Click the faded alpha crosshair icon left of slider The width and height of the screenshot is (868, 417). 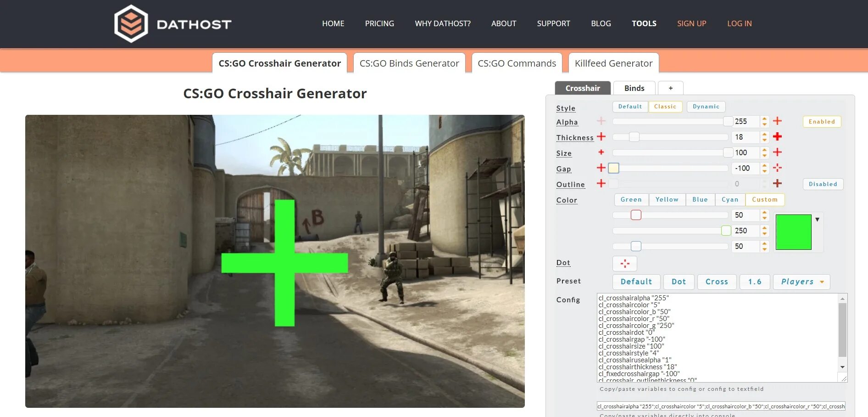(601, 121)
